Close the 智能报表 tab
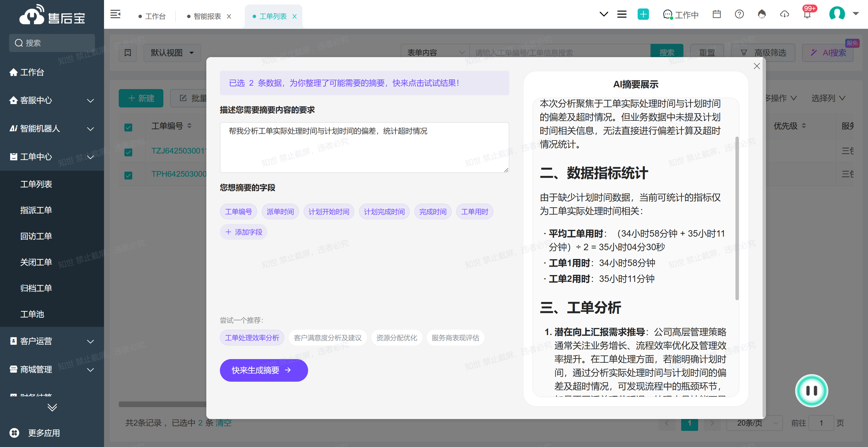868x447 pixels. coord(229,16)
